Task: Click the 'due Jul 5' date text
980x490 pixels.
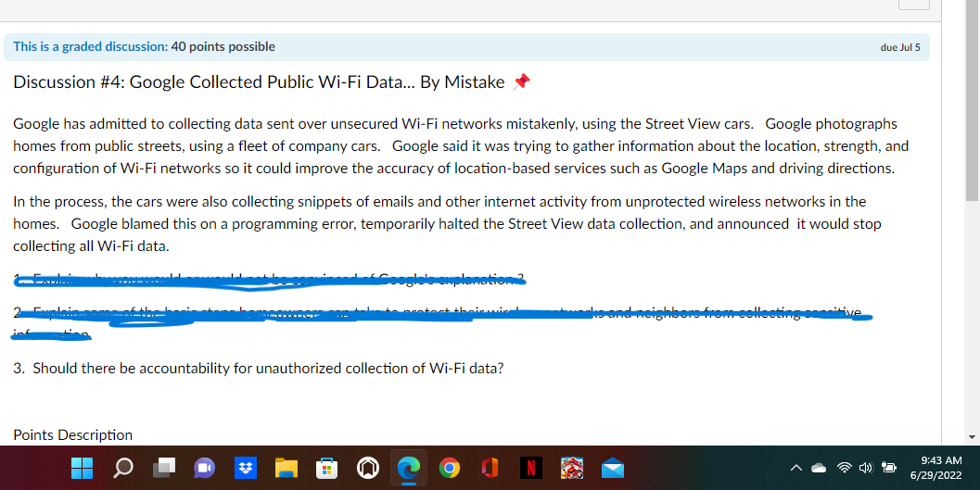Action: click(x=900, y=47)
